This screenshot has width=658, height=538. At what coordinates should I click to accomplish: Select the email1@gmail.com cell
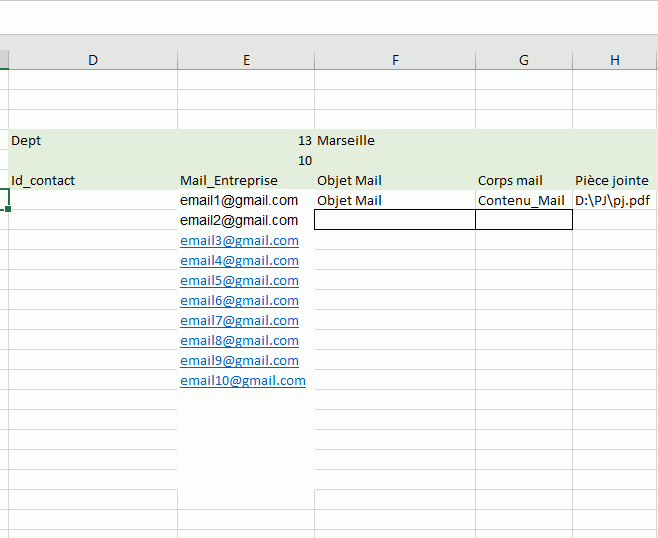tap(239, 200)
